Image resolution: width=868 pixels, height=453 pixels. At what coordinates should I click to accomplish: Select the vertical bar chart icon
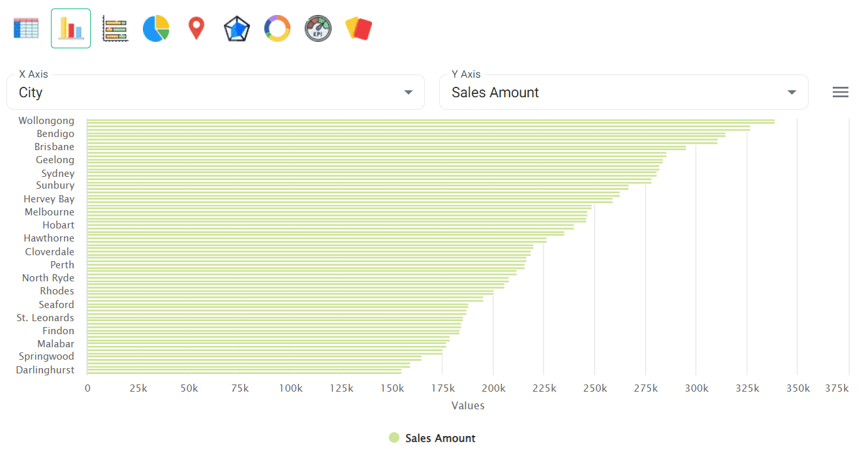point(70,28)
